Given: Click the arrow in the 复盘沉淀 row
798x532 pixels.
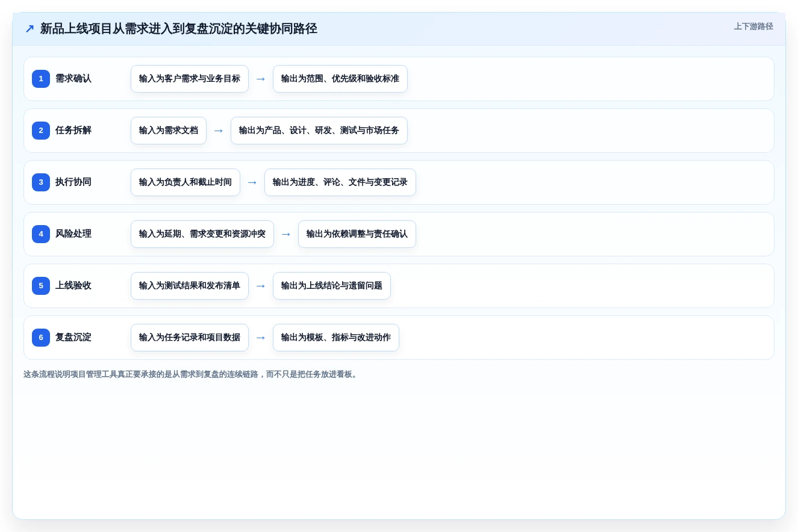Looking at the screenshot, I should pos(261,338).
